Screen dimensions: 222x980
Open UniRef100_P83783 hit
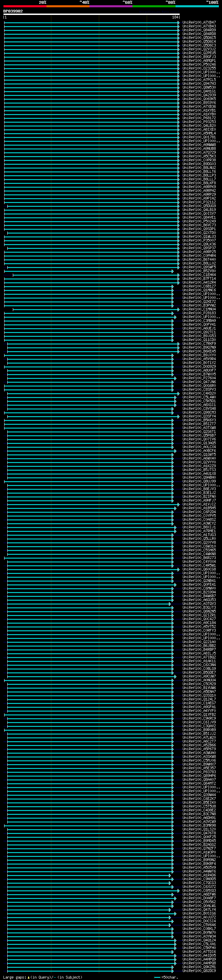click(x=199, y=772)
